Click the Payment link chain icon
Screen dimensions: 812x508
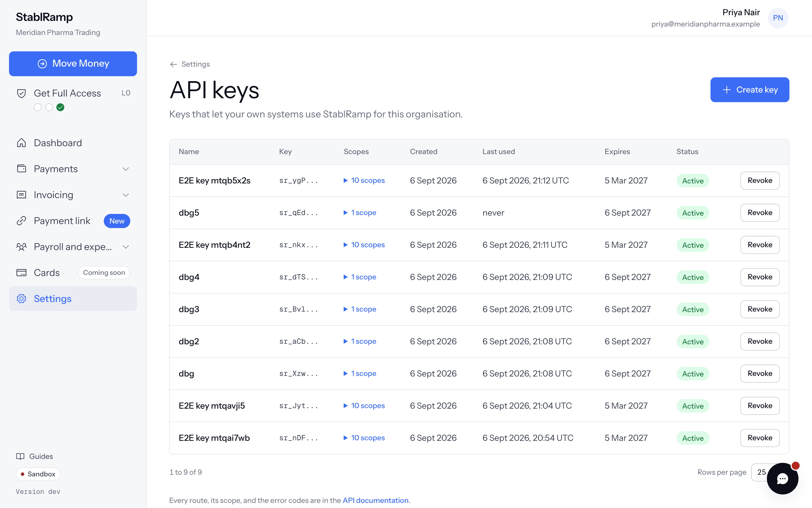21,221
